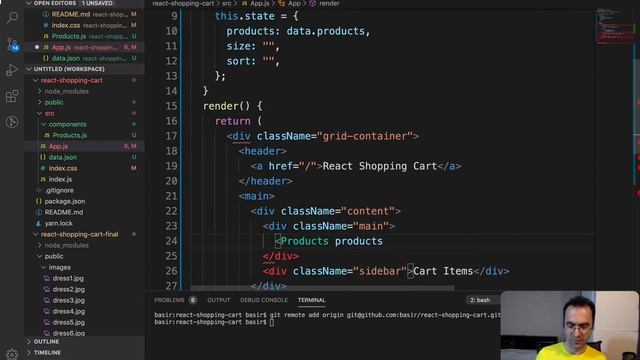This screenshot has height=360, width=640.
Task: Click the horizontal scrollbar under the editor
Action: click(322, 288)
